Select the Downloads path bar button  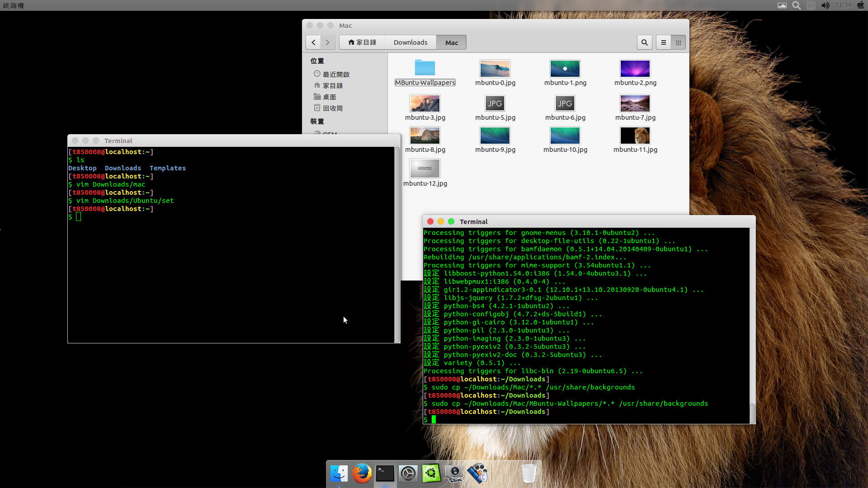click(410, 42)
